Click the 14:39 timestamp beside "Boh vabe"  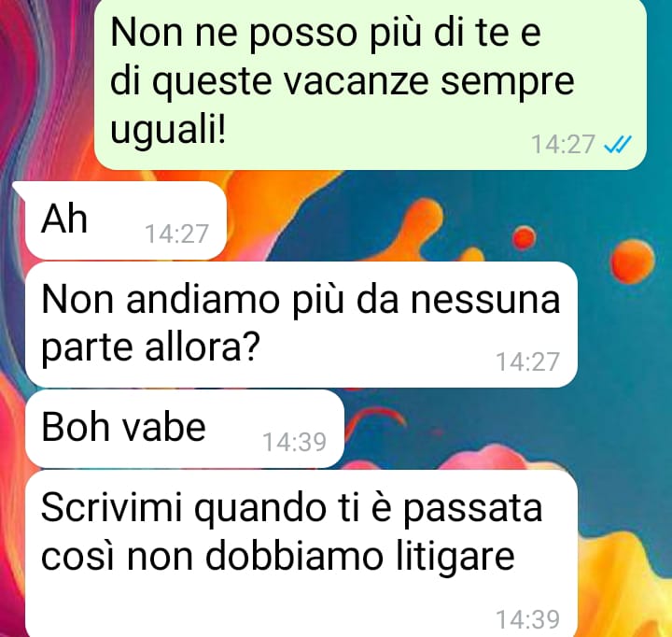click(x=294, y=442)
